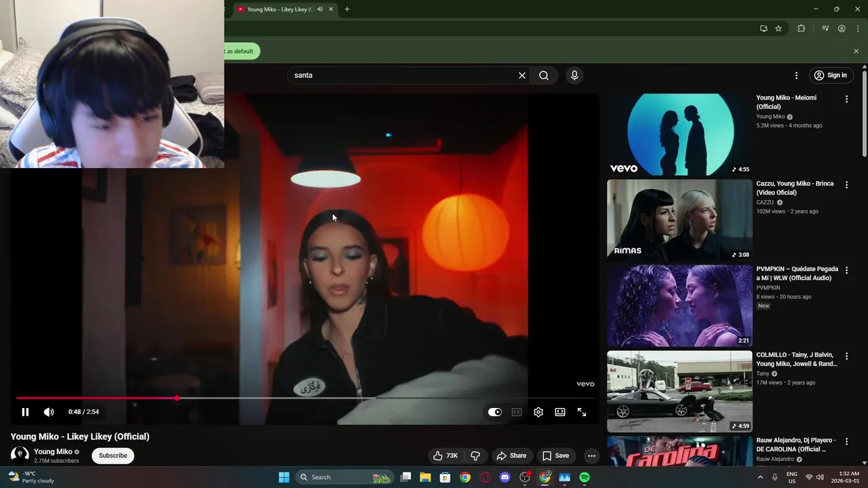The height and width of the screenshot is (488, 868).
Task: Open DE CAROLINA video thumbnail
Action: tap(679, 451)
